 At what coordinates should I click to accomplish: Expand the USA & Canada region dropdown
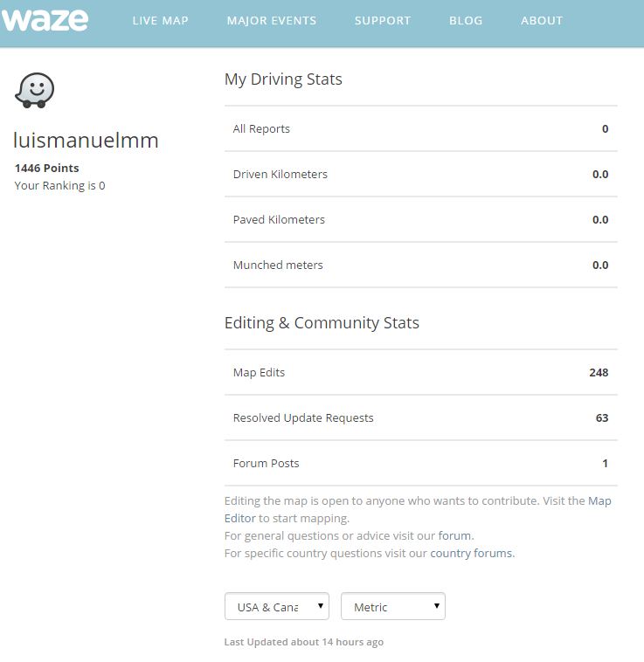(276, 607)
